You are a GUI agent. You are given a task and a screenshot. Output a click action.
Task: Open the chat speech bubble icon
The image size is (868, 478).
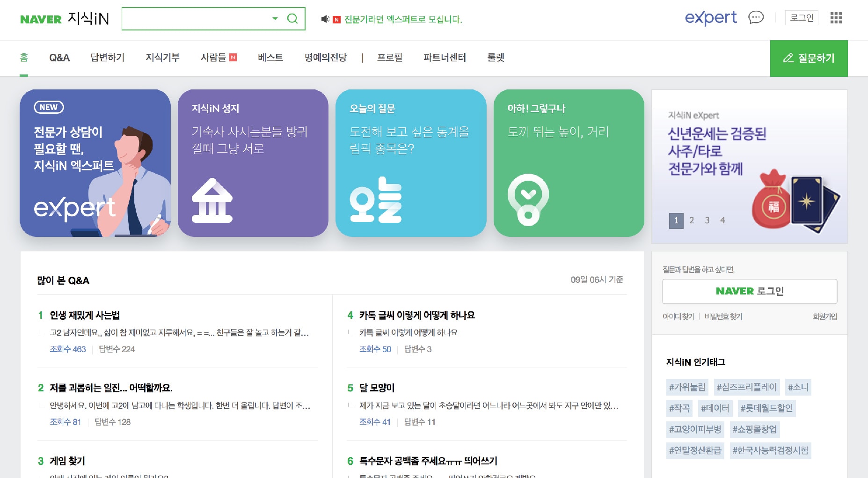[756, 18]
